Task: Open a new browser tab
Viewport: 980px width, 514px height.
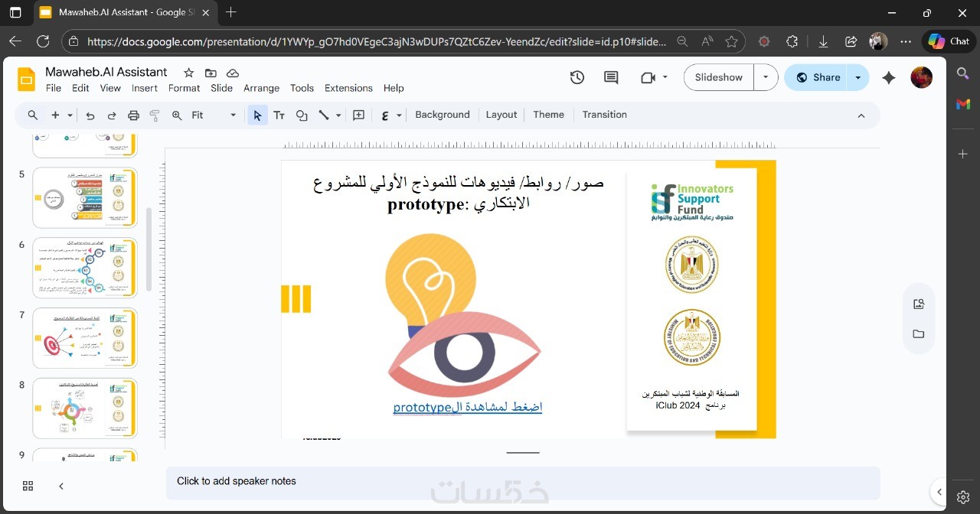Action: (231, 12)
